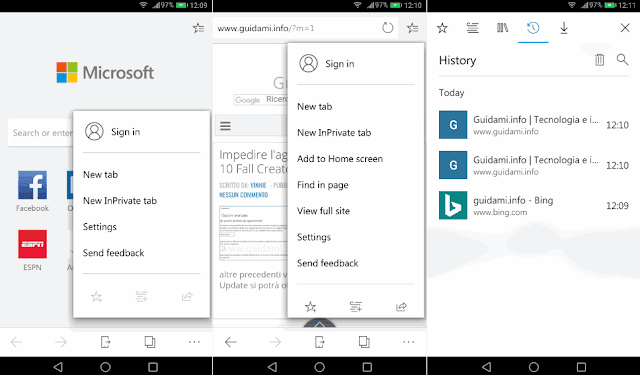Tap the Bing logo thumbnail in history
The width and height of the screenshot is (640, 375).
click(x=453, y=205)
